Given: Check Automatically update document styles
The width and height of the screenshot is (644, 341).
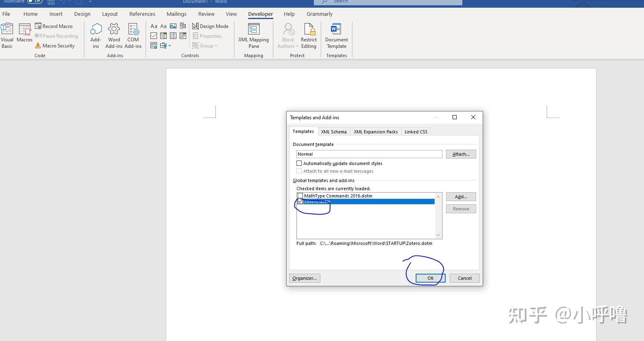Looking at the screenshot, I should pos(299,163).
